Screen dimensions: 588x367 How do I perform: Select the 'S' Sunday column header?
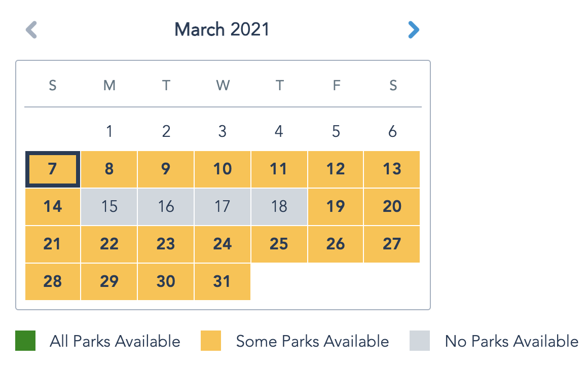click(52, 85)
